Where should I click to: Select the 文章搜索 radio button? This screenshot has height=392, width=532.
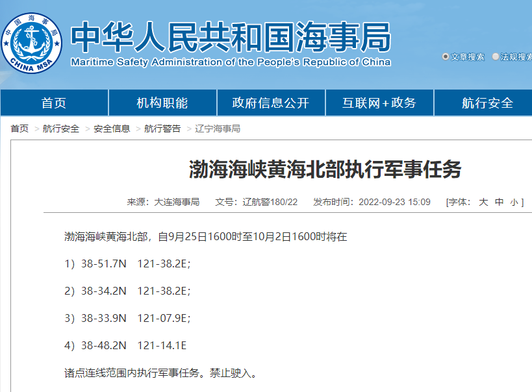[445, 57]
